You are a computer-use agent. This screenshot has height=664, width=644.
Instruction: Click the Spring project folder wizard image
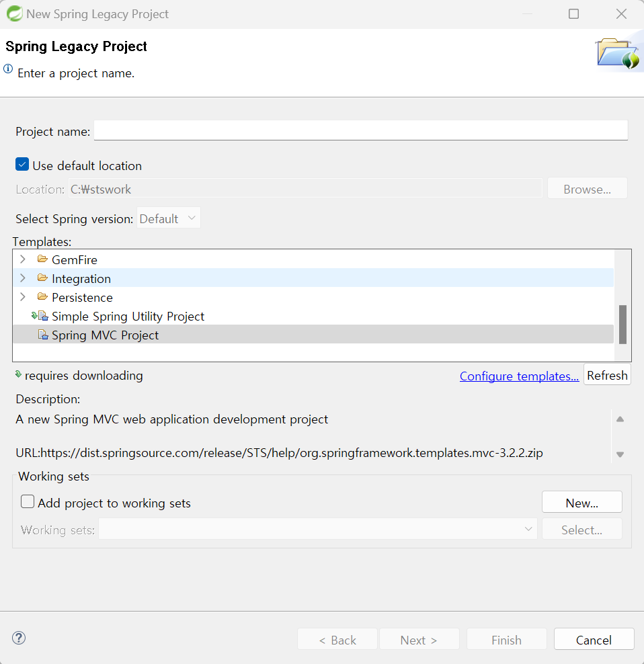[618, 53]
